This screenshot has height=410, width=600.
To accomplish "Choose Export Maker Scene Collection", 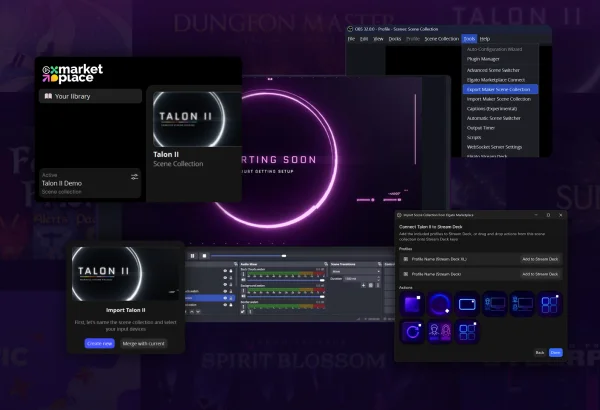I will pos(500,89).
